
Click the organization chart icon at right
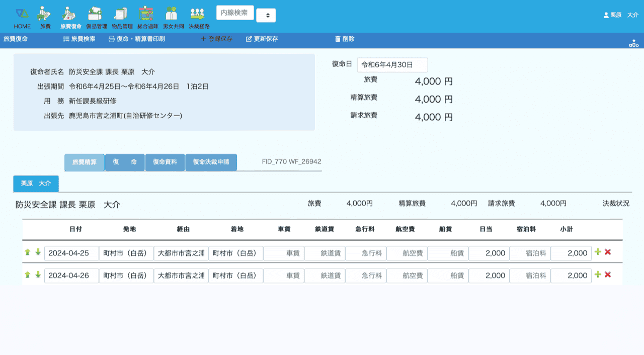click(633, 43)
